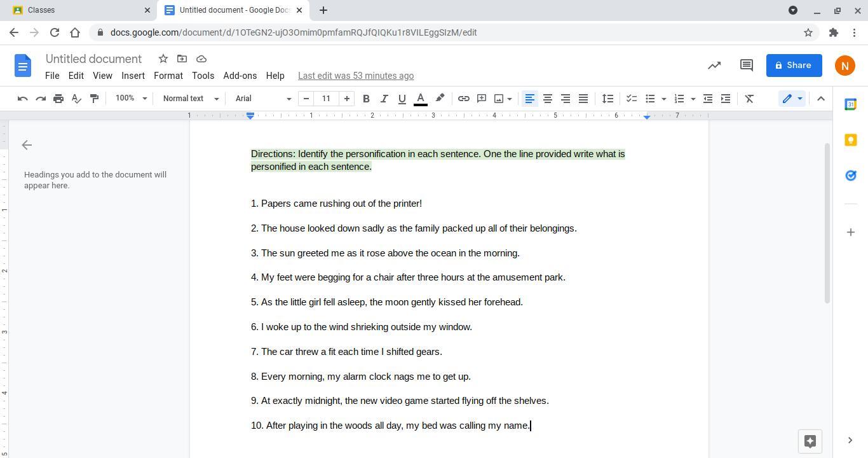Expand the Normal text styles dropdown
Viewport: 868px width, 458px height.
point(191,99)
